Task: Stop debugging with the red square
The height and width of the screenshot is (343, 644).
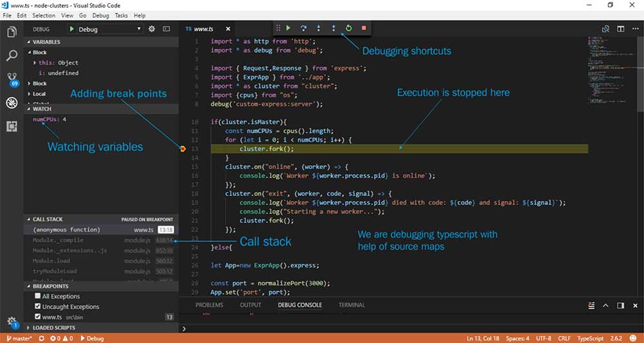Action: click(x=364, y=28)
